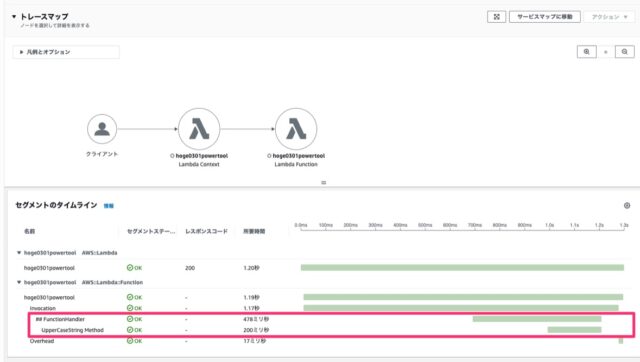Click the レスポンスコード column header
640x362 pixels.
point(206,231)
